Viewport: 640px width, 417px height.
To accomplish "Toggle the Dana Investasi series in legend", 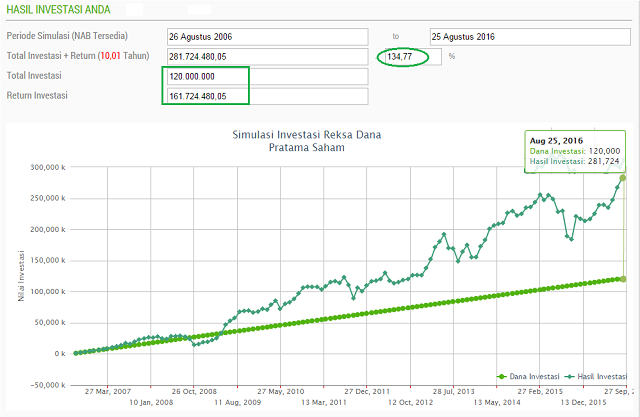I will coord(526,376).
